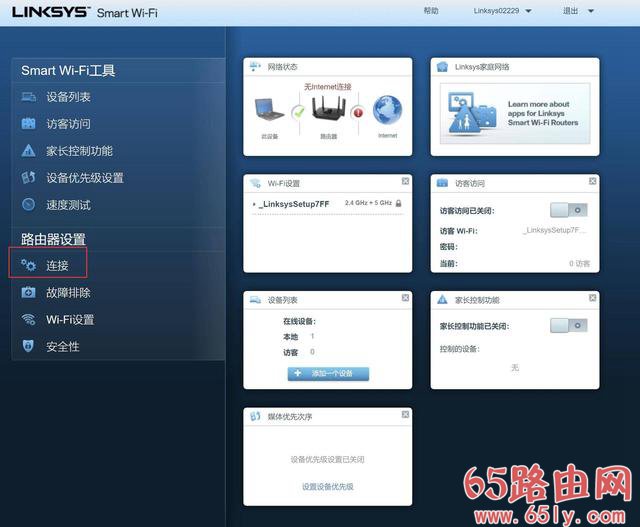
Task: Click the 设备列表 widget header icon
Action: 256,300
